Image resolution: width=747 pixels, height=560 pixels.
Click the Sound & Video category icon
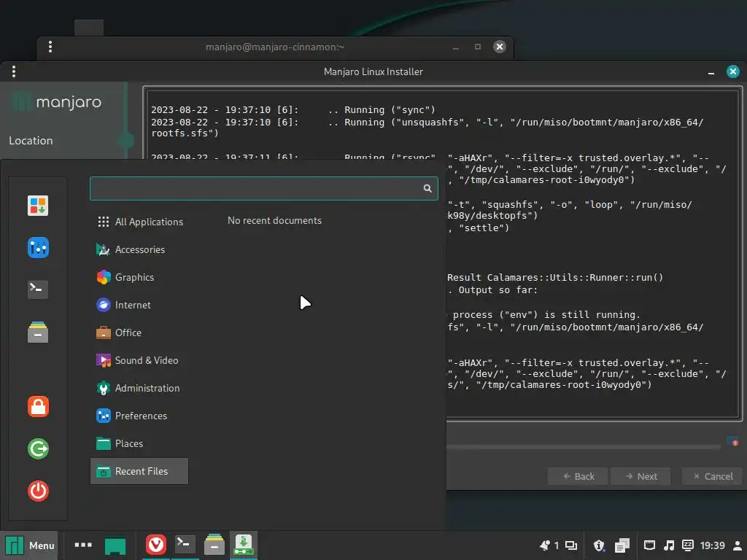104,360
